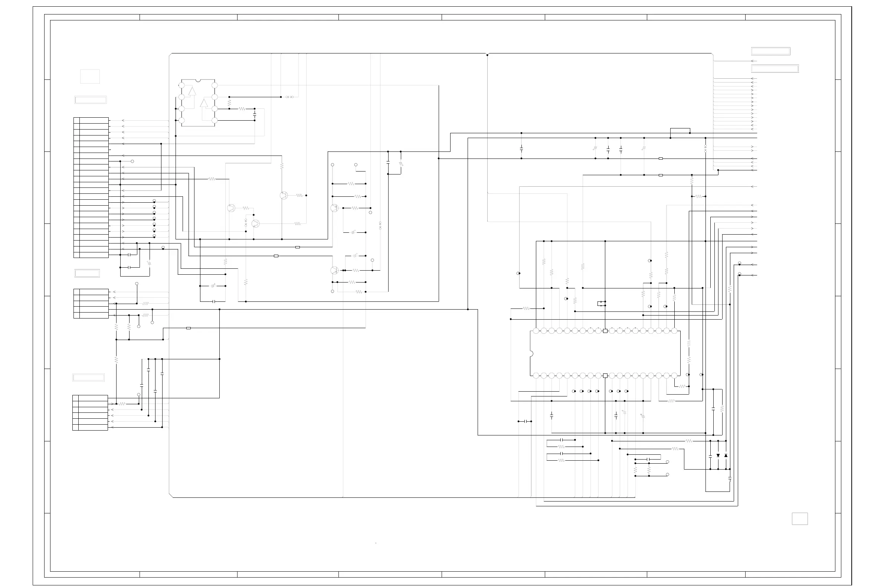This screenshot has height=588, width=884.
Task: Select the tall multi-row connector table at left
Action: coord(91,187)
